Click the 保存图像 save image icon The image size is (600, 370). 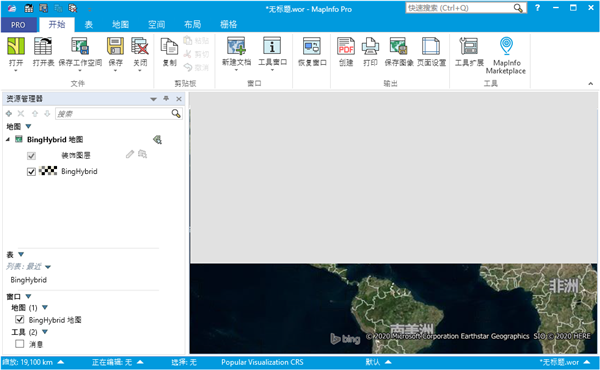point(398,46)
